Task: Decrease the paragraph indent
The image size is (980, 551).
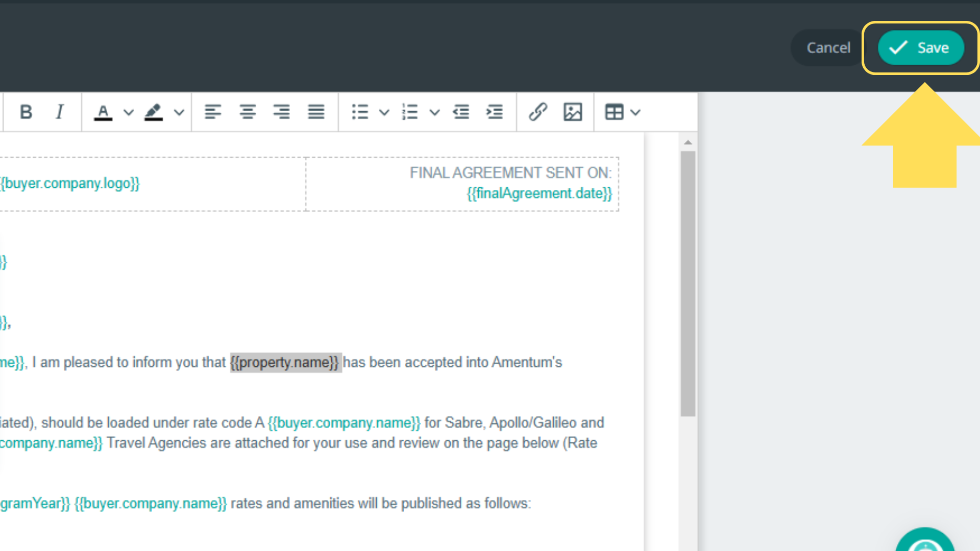Action: click(x=461, y=112)
